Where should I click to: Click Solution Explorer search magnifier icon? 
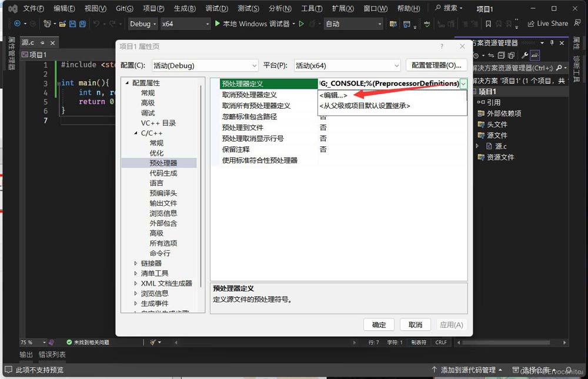pyautogui.click(x=559, y=68)
